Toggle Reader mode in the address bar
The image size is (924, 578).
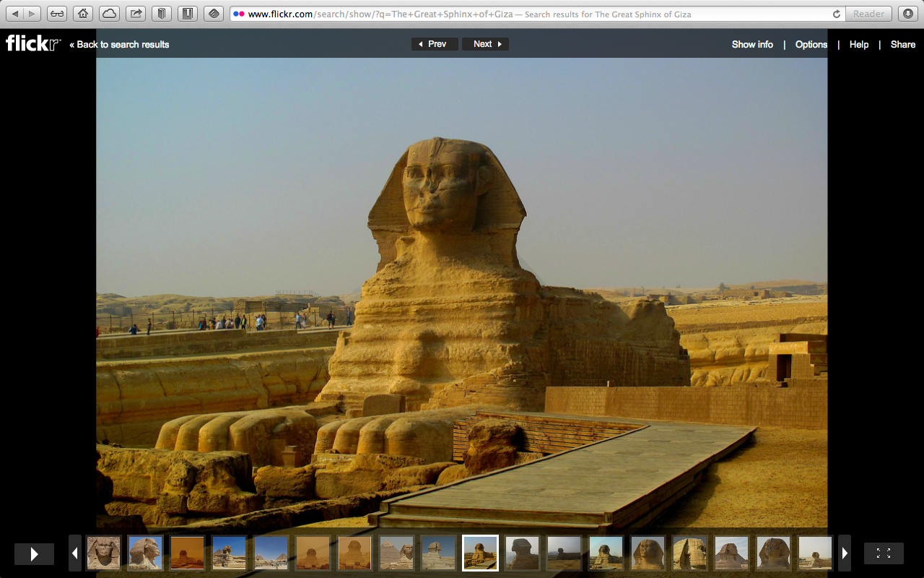(868, 14)
